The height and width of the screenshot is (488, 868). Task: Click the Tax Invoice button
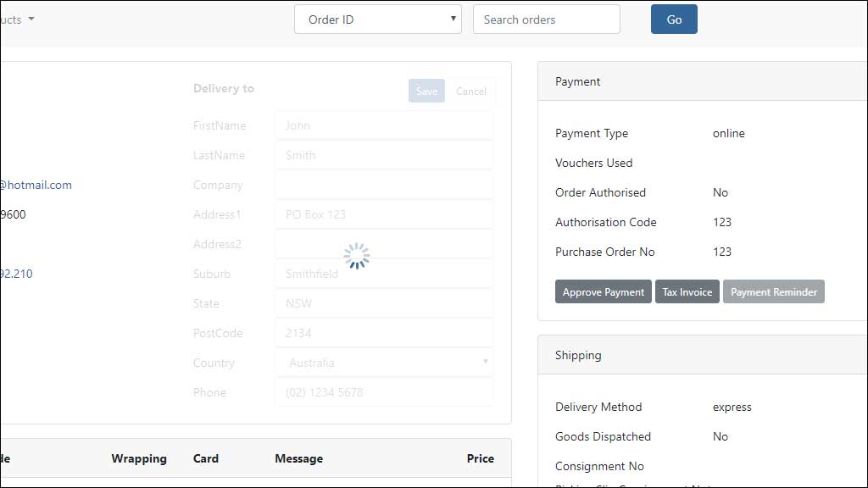(687, 291)
